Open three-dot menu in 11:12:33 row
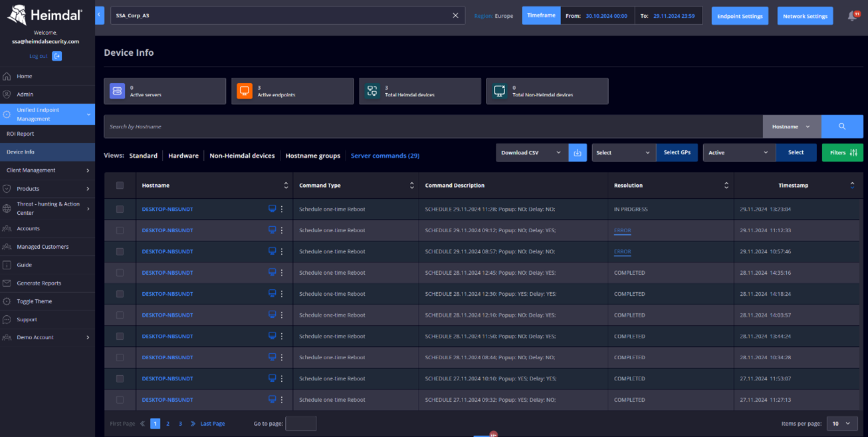 [282, 230]
